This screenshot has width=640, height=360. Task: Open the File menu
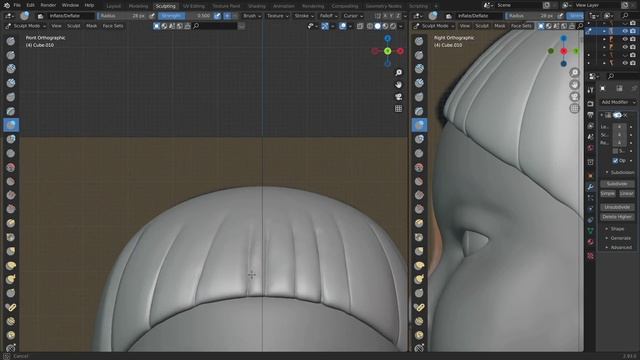pos(17,5)
